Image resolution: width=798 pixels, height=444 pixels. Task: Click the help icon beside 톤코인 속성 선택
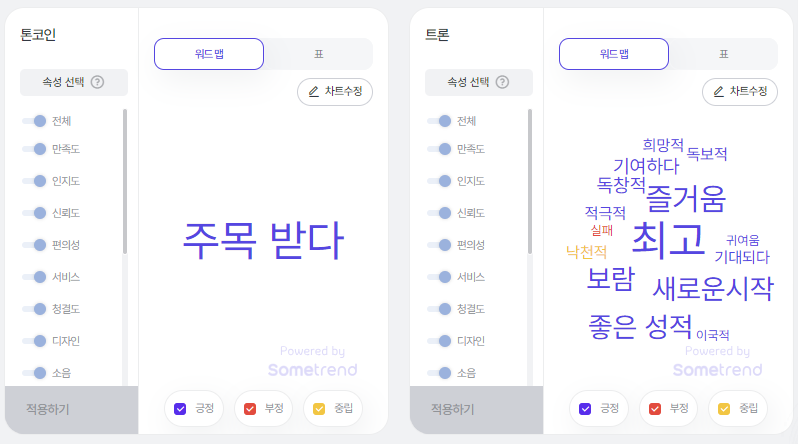coord(97,82)
